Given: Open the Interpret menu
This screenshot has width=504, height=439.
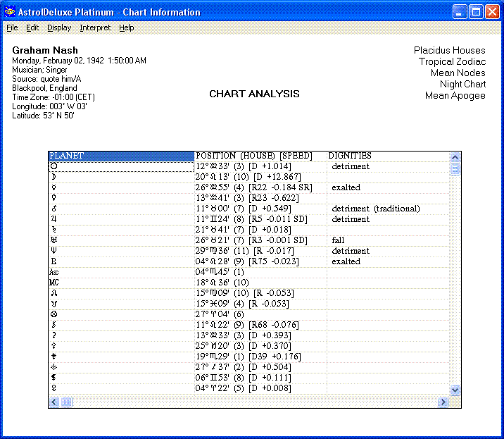Looking at the screenshot, I should 95,27.
